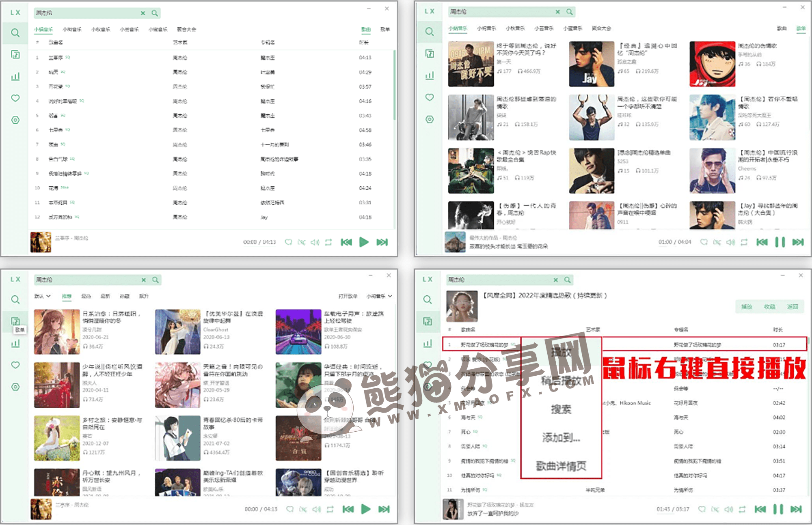Select the search magnifier icon in the sidebar

pyautogui.click(x=15, y=33)
